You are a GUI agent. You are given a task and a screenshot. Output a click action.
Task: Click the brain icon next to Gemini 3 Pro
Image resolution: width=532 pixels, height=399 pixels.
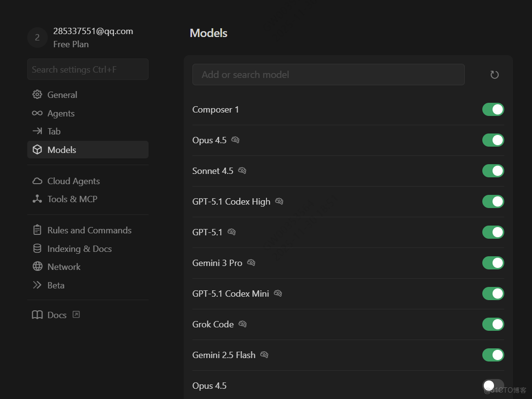[x=251, y=263]
